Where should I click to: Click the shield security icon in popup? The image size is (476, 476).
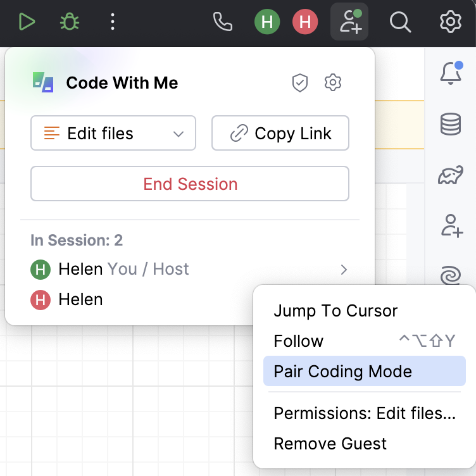tap(300, 83)
